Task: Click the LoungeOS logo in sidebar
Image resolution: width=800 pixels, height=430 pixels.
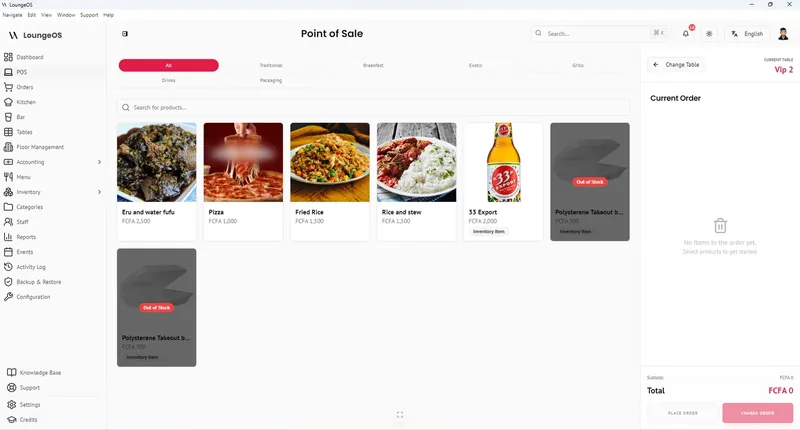Action: (x=35, y=35)
